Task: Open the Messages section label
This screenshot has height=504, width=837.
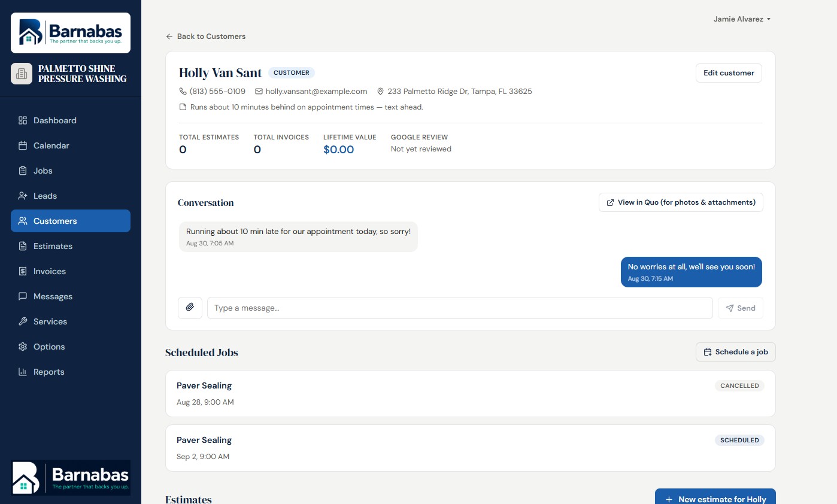Action: pyautogui.click(x=53, y=296)
